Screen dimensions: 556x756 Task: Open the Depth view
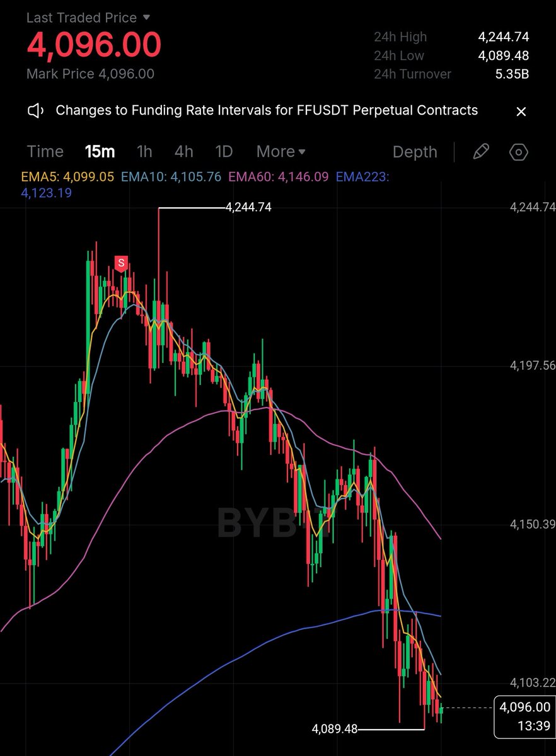(415, 152)
